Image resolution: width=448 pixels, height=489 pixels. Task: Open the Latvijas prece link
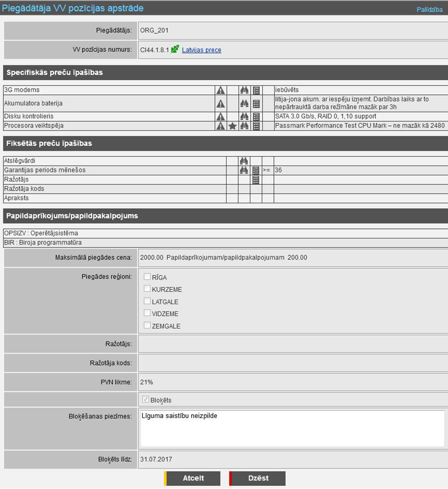(x=202, y=50)
